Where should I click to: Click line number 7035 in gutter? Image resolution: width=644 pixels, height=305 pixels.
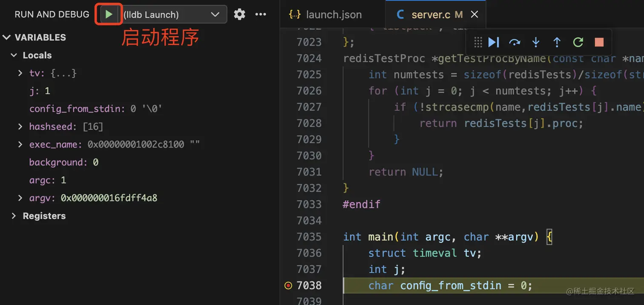point(309,237)
